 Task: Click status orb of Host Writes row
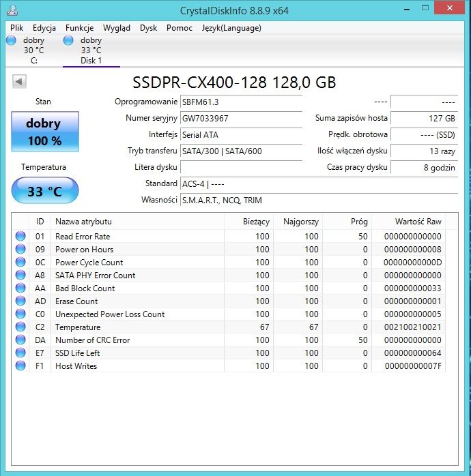pyautogui.click(x=20, y=366)
